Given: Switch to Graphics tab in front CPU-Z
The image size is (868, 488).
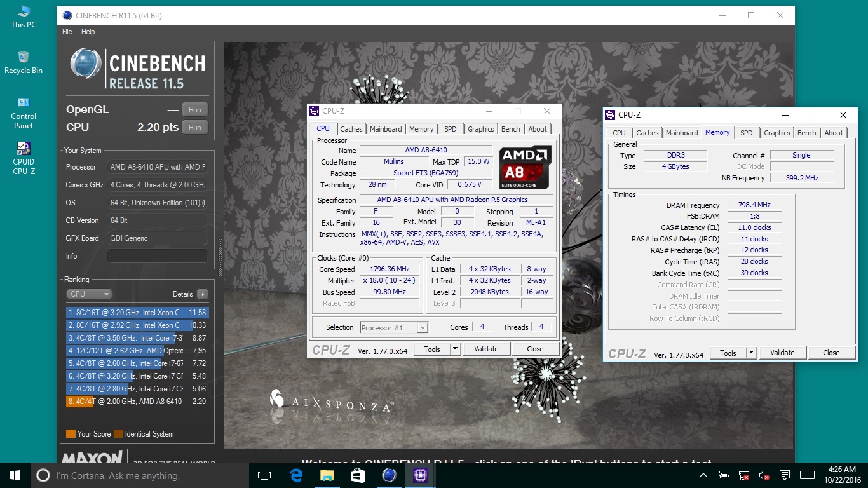Looking at the screenshot, I should coord(481,129).
